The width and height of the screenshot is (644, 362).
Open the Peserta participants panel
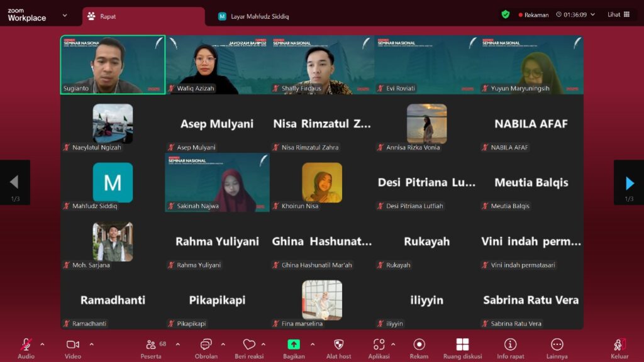point(151,345)
